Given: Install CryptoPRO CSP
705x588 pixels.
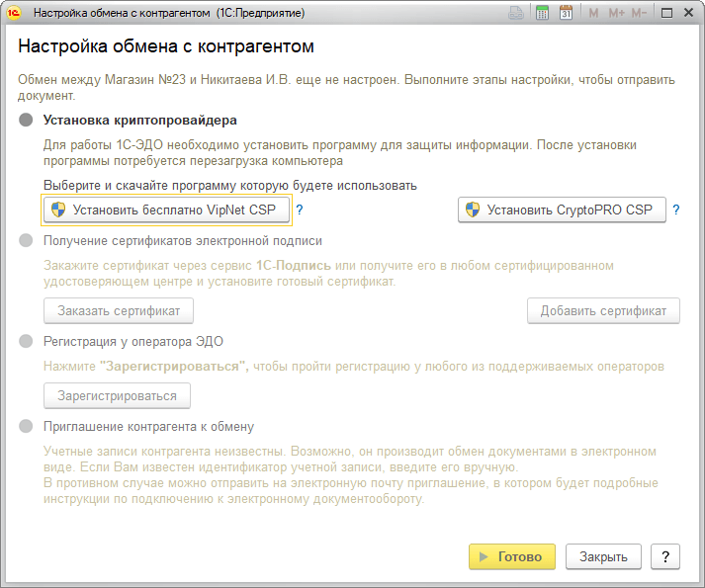Looking at the screenshot, I should (x=562, y=210).
